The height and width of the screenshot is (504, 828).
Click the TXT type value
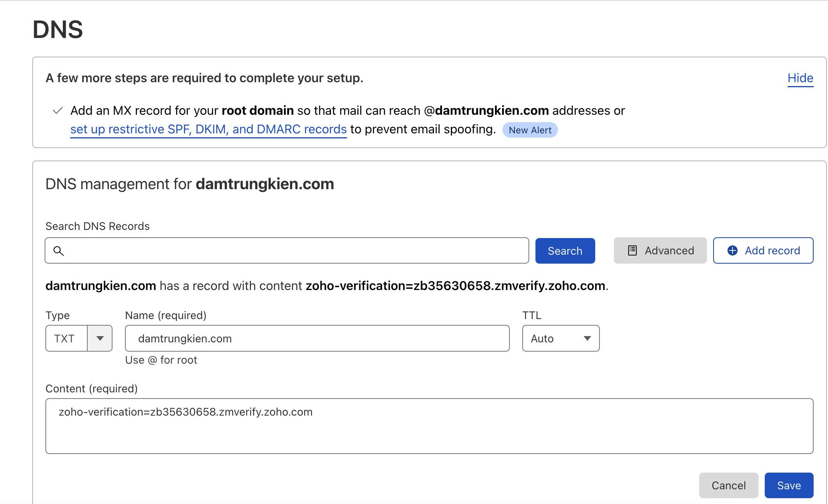pyautogui.click(x=64, y=338)
